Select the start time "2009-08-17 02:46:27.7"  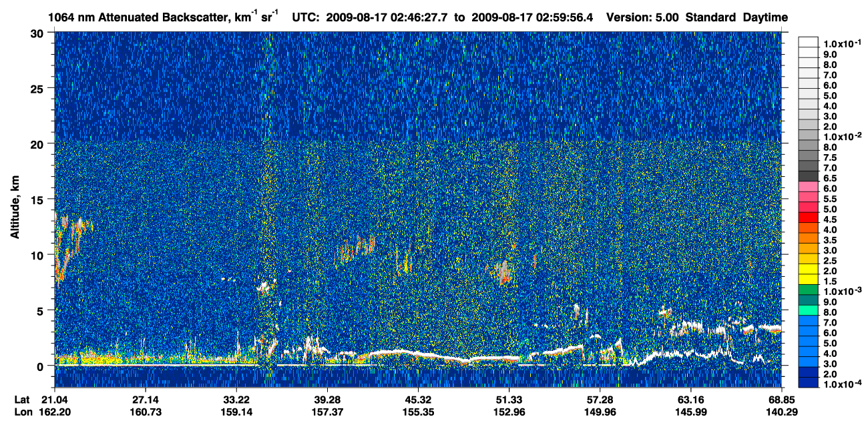click(388, 17)
